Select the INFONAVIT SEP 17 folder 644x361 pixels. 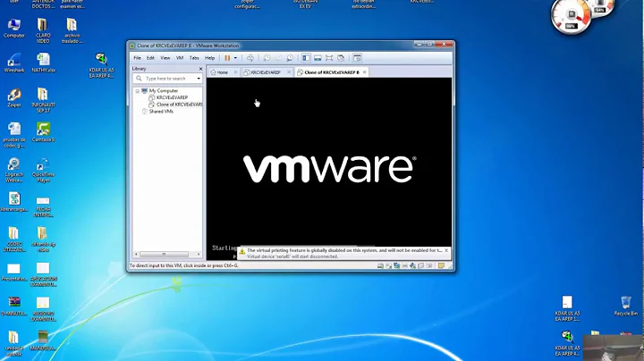(x=43, y=100)
